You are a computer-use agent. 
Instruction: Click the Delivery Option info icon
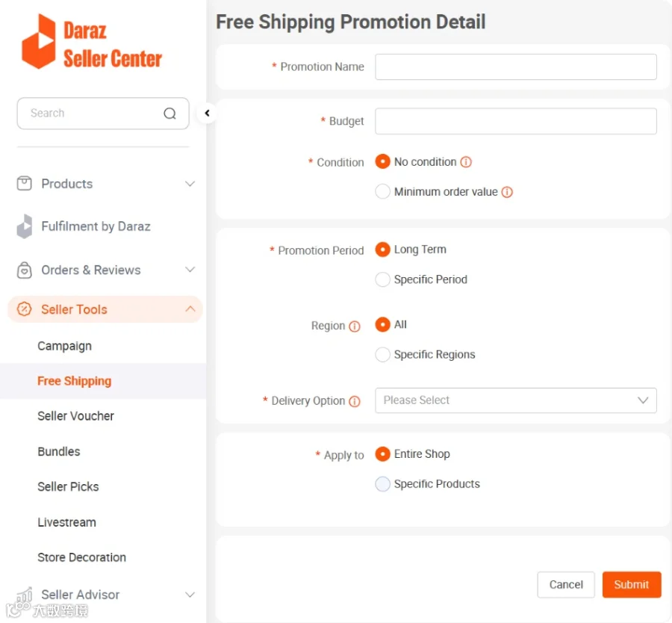(x=355, y=401)
